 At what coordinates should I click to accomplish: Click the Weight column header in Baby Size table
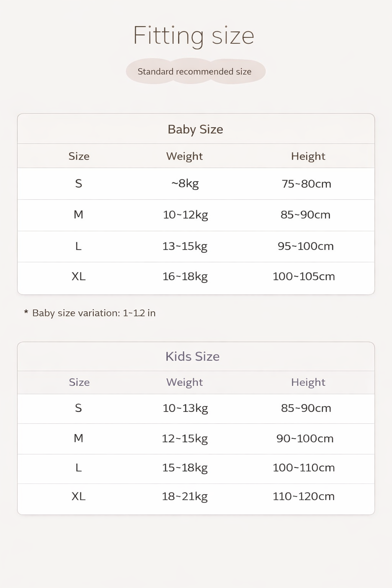pyautogui.click(x=185, y=156)
